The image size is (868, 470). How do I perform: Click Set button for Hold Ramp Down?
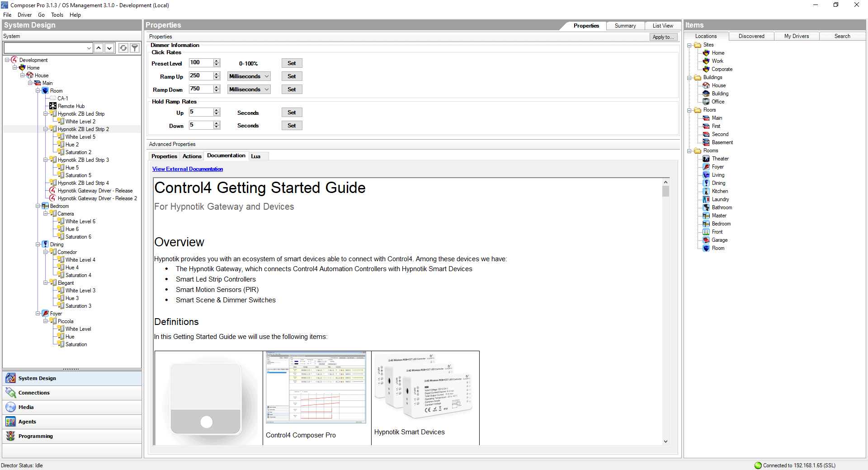(x=292, y=126)
